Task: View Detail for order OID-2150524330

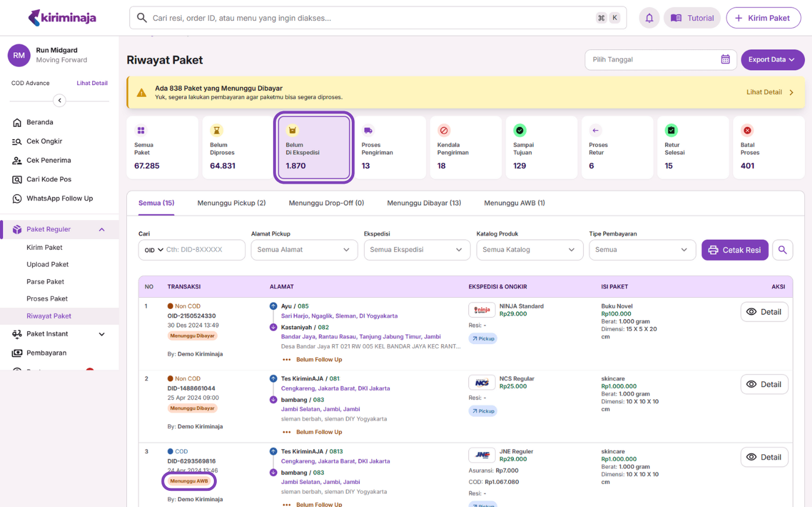Action: tap(764, 312)
